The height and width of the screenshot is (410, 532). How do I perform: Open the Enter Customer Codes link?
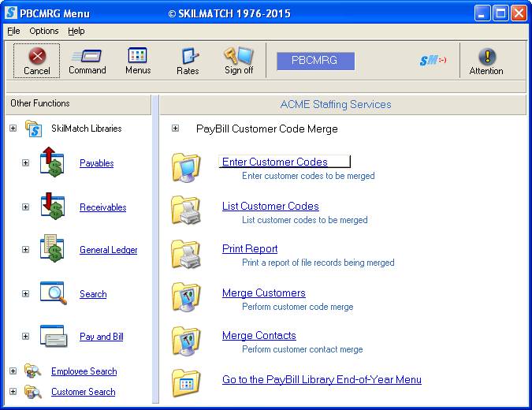(x=275, y=162)
